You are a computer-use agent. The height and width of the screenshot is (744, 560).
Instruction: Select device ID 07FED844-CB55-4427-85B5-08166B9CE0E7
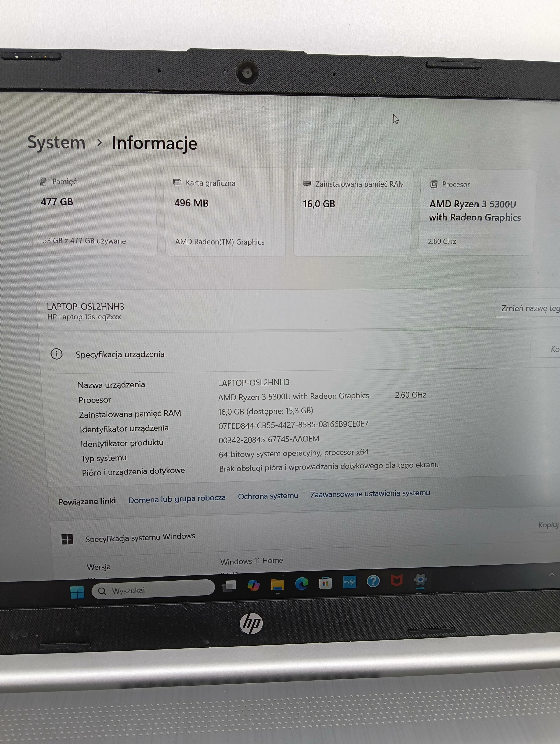point(293,425)
